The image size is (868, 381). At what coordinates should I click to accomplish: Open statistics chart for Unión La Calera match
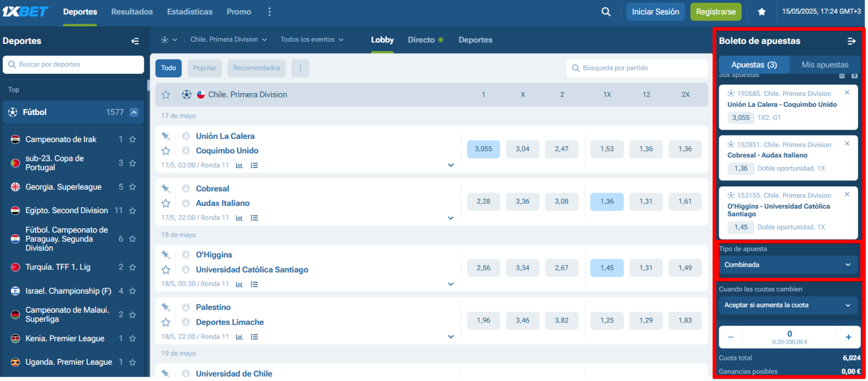click(x=239, y=165)
